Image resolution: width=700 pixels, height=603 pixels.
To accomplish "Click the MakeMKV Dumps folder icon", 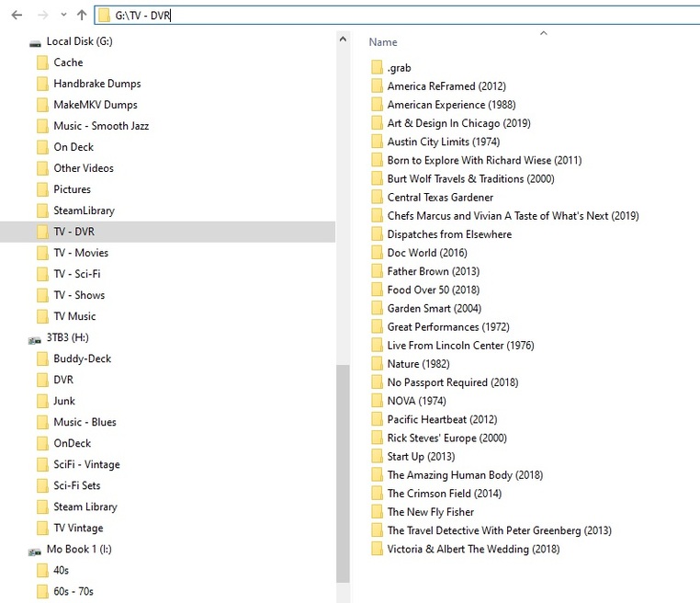I will (x=42, y=105).
